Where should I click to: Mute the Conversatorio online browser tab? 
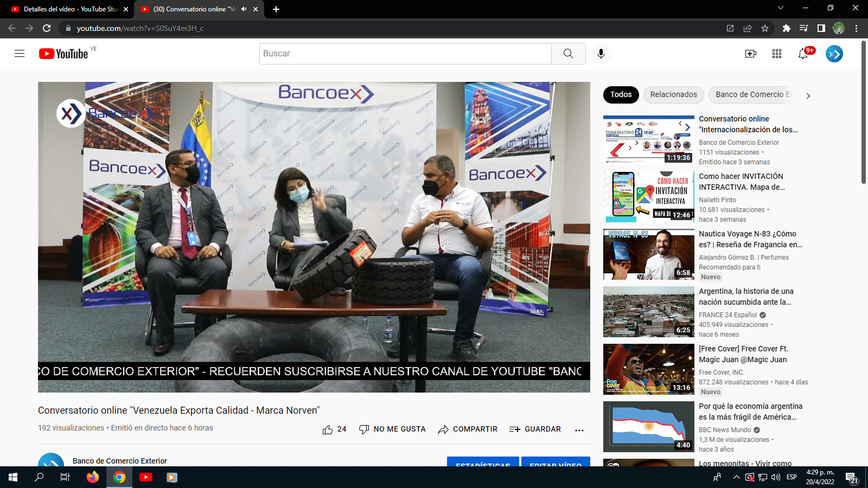pyautogui.click(x=244, y=9)
